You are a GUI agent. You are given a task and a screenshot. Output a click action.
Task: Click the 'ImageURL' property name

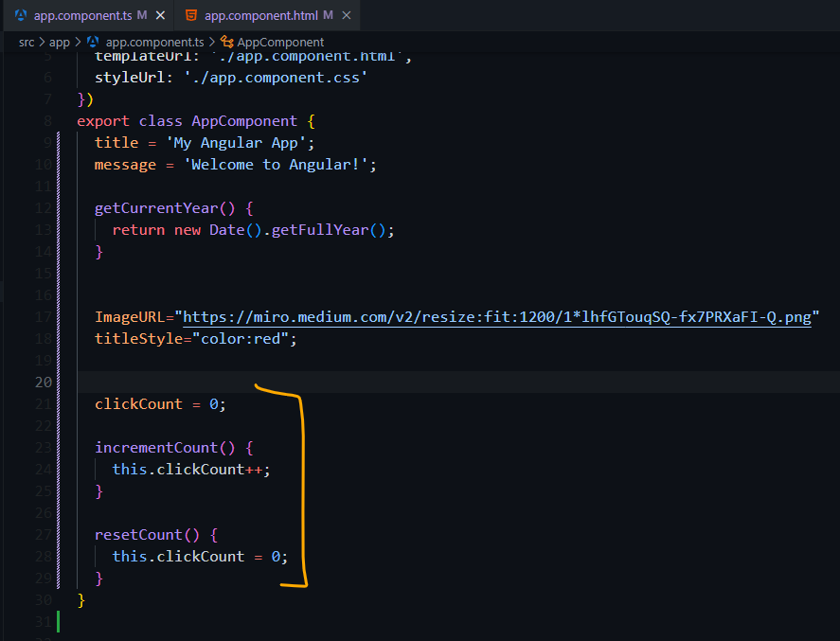click(130, 317)
